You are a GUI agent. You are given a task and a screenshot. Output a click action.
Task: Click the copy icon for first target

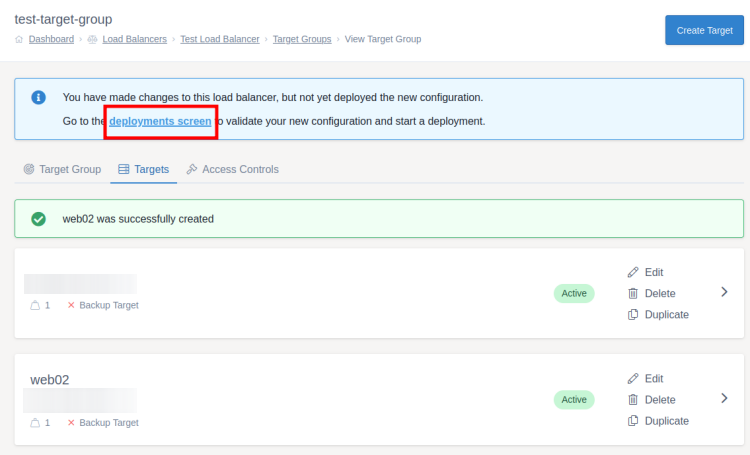[x=633, y=314]
